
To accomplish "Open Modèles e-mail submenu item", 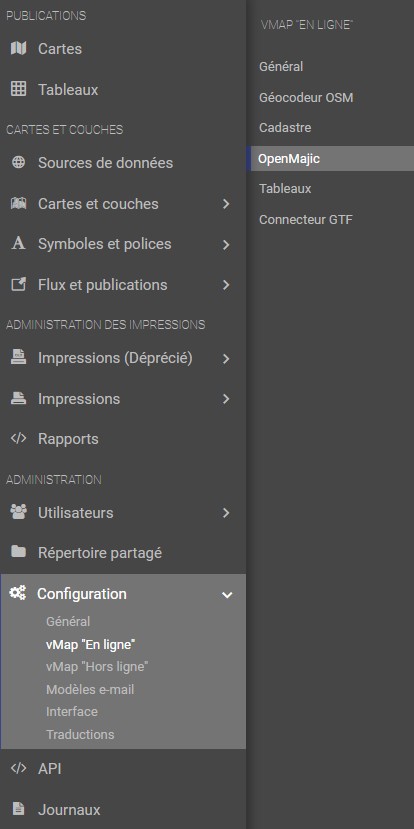I will pyautogui.click(x=90, y=689).
